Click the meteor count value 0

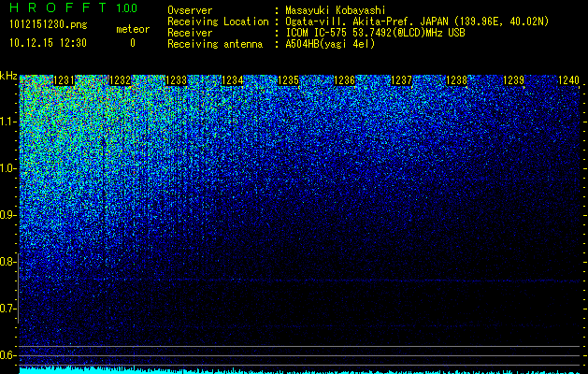pyautogui.click(x=133, y=43)
